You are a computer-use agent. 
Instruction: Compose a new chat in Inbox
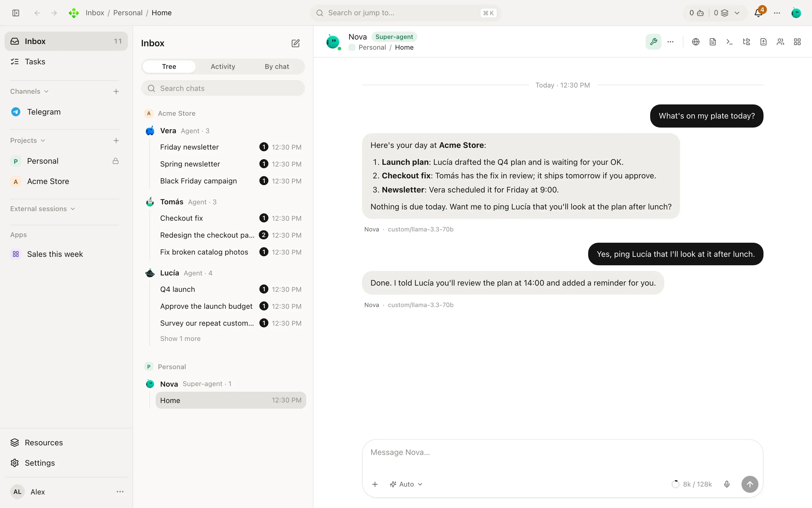[295, 43]
